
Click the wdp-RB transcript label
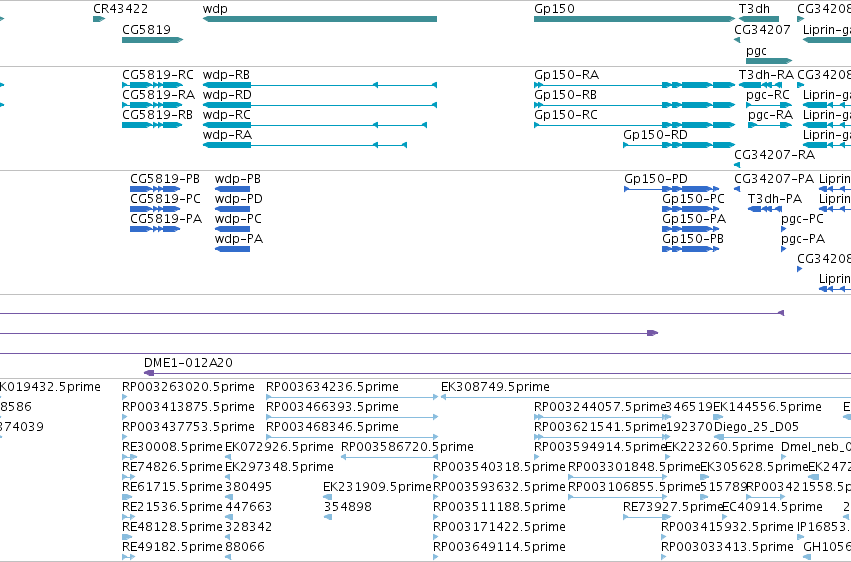tap(226, 74)
